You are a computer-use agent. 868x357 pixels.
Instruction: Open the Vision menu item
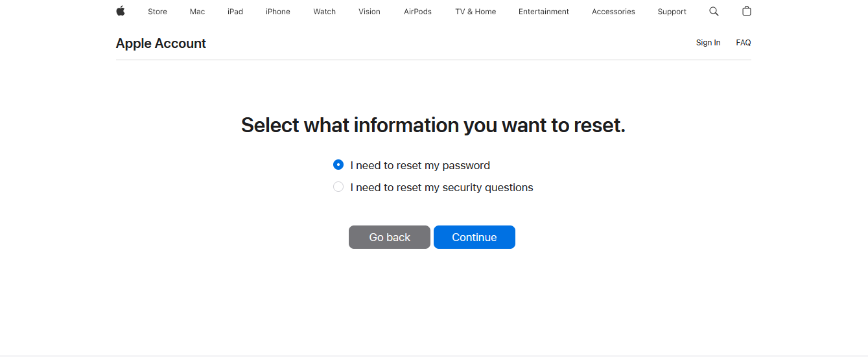point(369,12)
